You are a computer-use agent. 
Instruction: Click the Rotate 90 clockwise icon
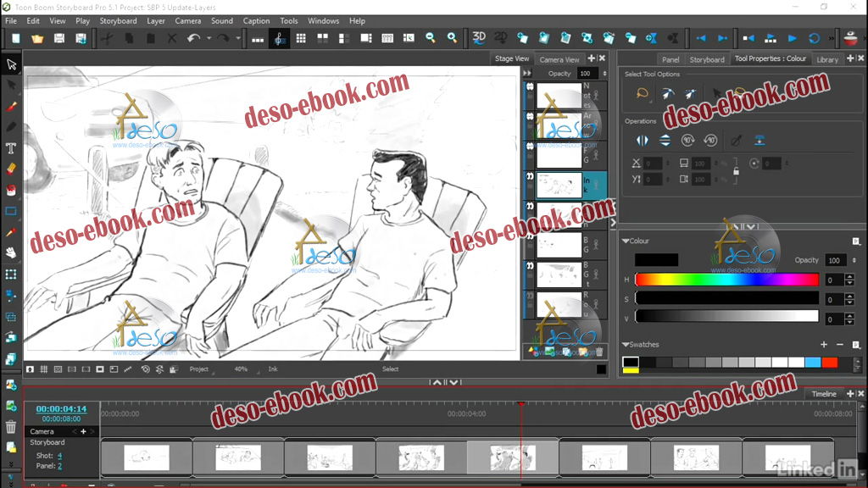(688, 141)
